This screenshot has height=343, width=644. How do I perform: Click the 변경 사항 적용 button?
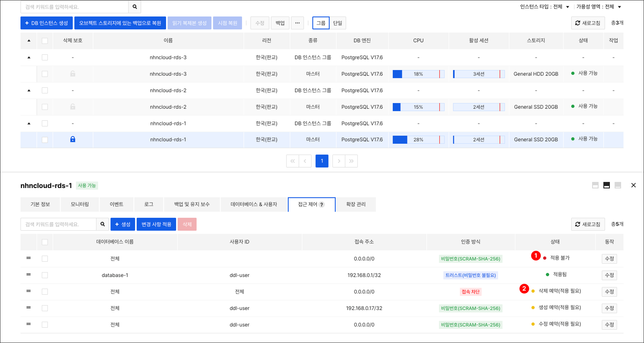[x=156, y=224]
